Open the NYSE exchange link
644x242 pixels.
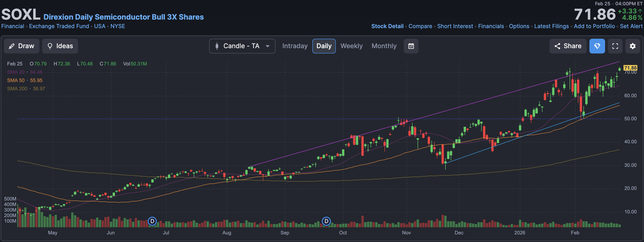click(x=118, y=26)
